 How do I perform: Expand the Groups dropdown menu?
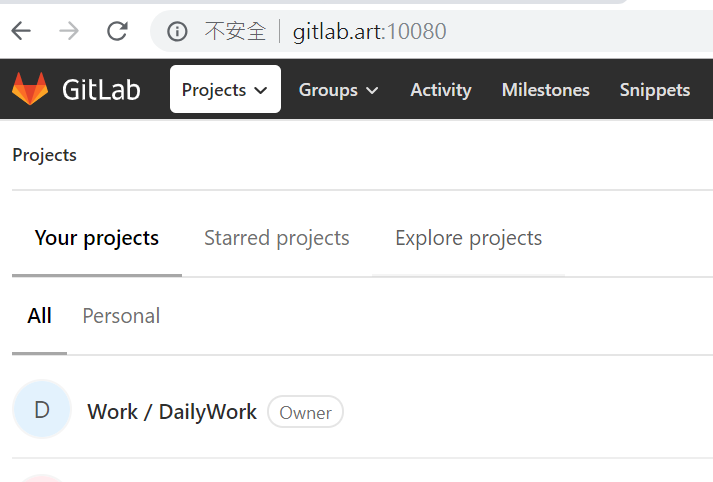pos(338,90)
